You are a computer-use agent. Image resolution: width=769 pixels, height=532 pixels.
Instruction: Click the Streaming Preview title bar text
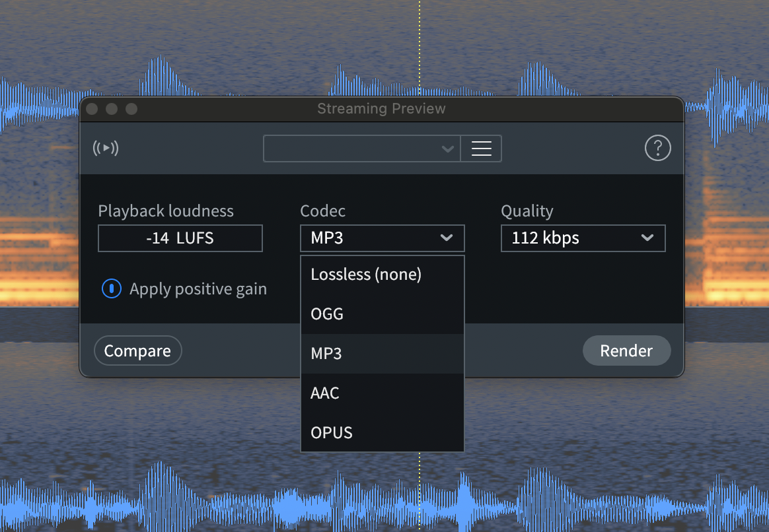[x=381, y=109]
